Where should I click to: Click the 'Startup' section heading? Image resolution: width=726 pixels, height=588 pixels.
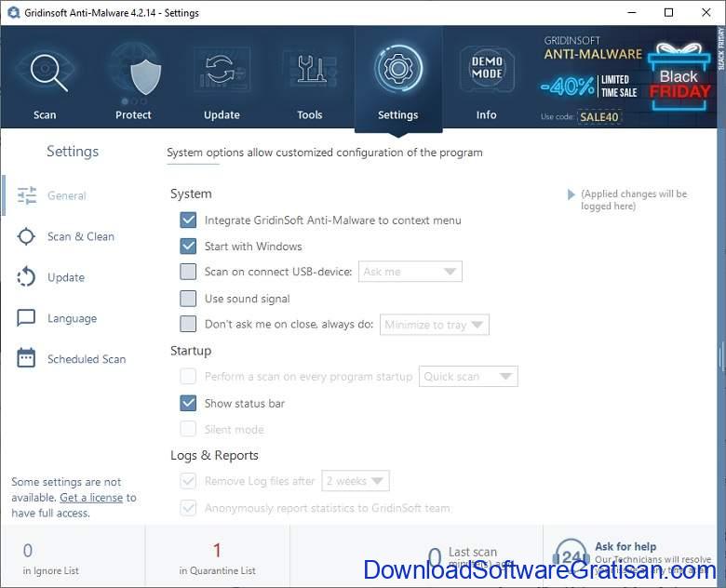pyautogui.click(x=191, y=351)
